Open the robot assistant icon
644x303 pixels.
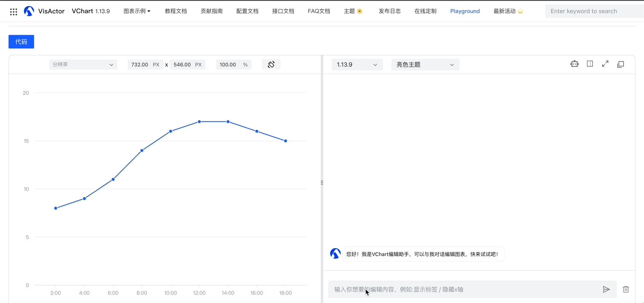pos(575,64)
